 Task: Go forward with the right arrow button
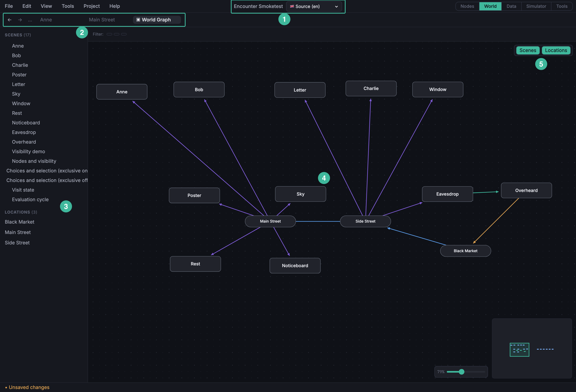pyautogui.click(x=20, y=20)
